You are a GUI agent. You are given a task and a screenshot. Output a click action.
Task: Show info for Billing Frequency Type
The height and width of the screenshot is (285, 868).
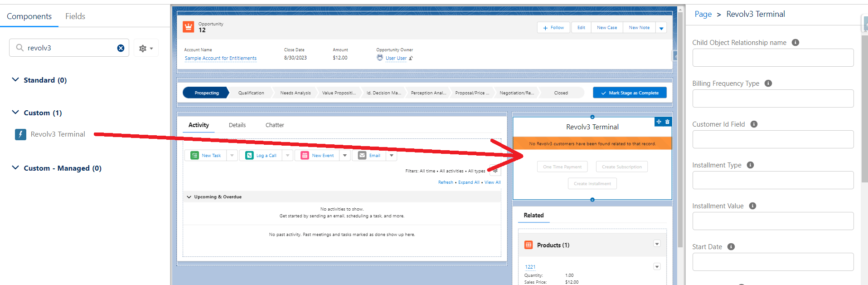pos(768,83)
